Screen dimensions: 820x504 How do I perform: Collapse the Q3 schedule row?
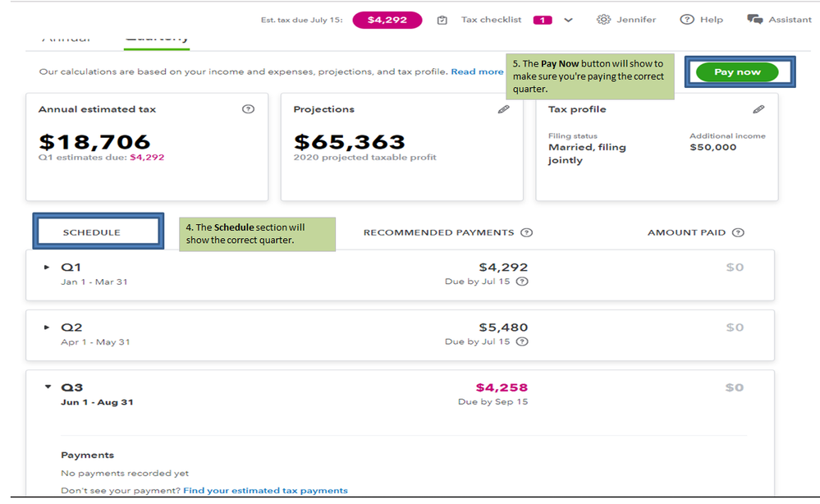point(48,387)
